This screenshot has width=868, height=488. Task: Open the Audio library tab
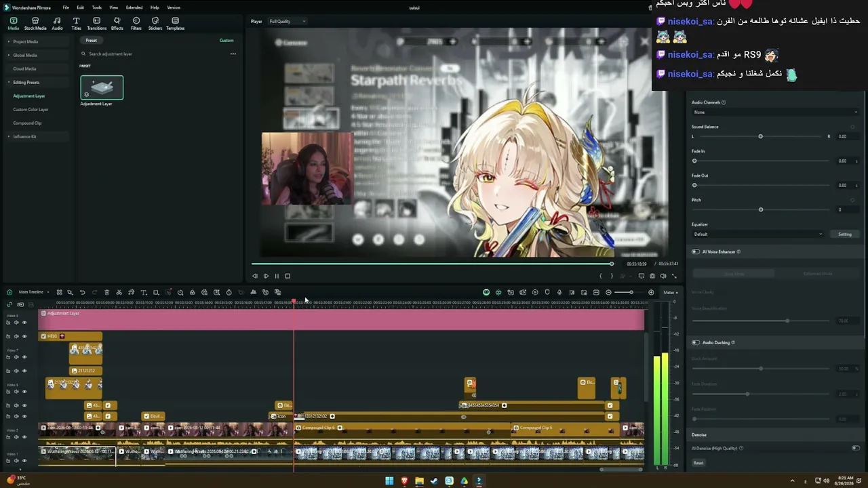(57, 24)
